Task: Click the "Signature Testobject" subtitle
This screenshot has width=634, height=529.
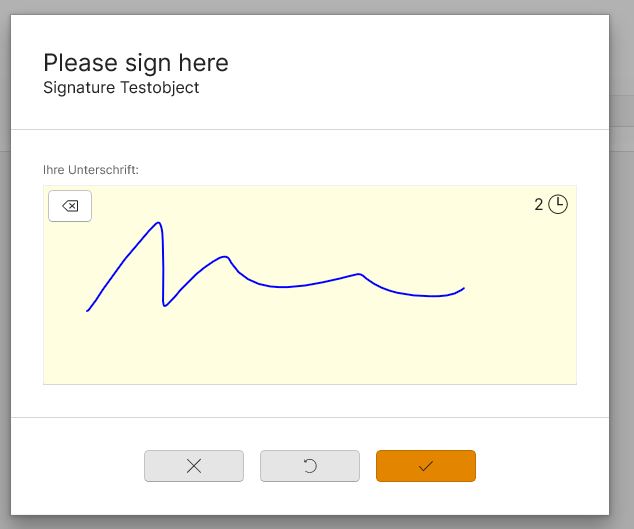Action: tap(121, 88)
